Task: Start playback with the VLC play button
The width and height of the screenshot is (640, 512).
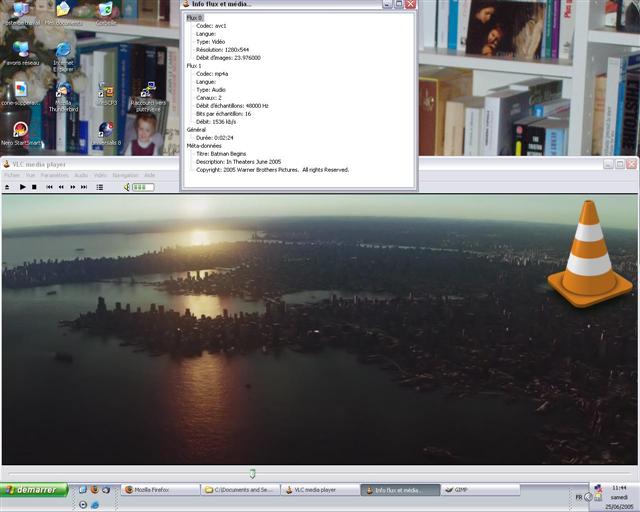Action: (22, 187)
